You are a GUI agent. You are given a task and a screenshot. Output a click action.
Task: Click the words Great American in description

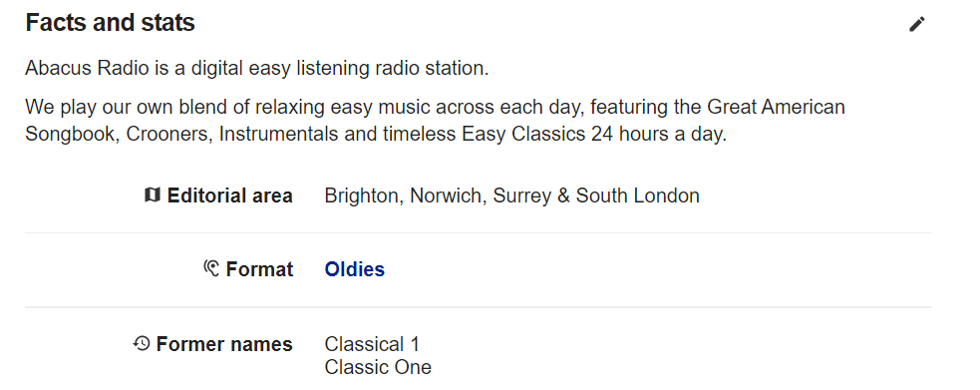click(x=776, y=107)
